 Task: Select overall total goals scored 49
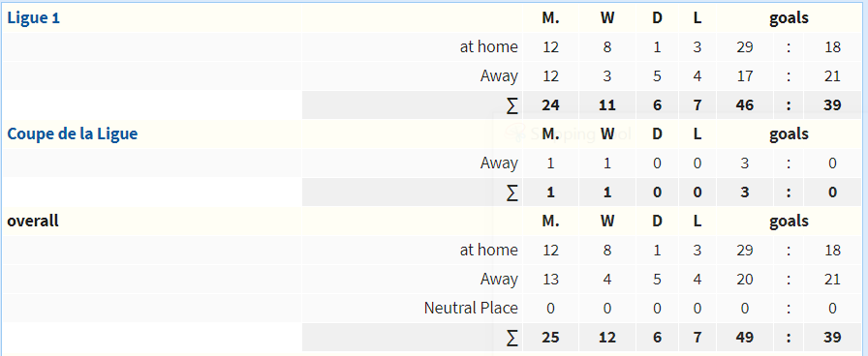pos(745,338)
